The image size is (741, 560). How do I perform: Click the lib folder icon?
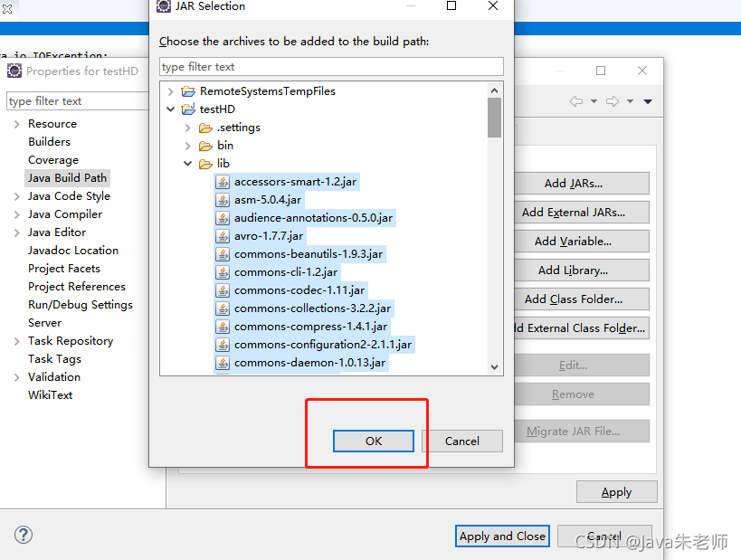tap(205, 164)
